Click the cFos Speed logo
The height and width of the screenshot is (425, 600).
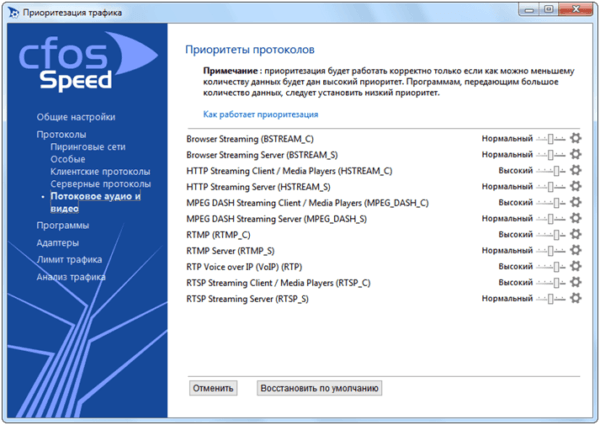point(88,61)
